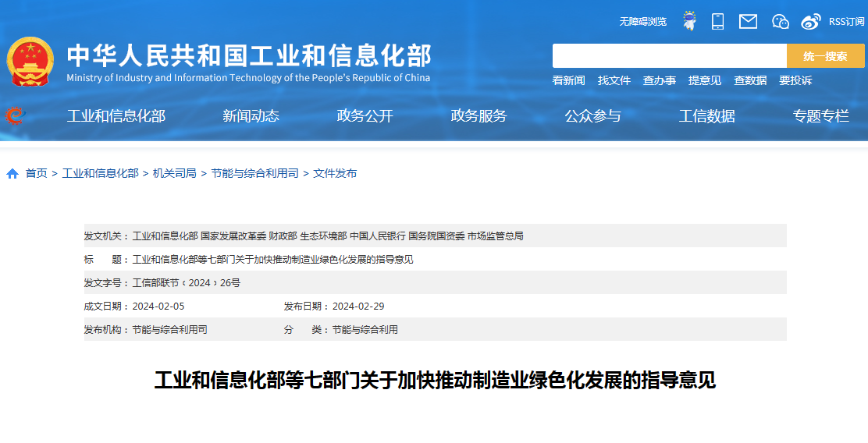The image size is (868, 443).
Task: Click the search input field
Action: coord(669,56)
